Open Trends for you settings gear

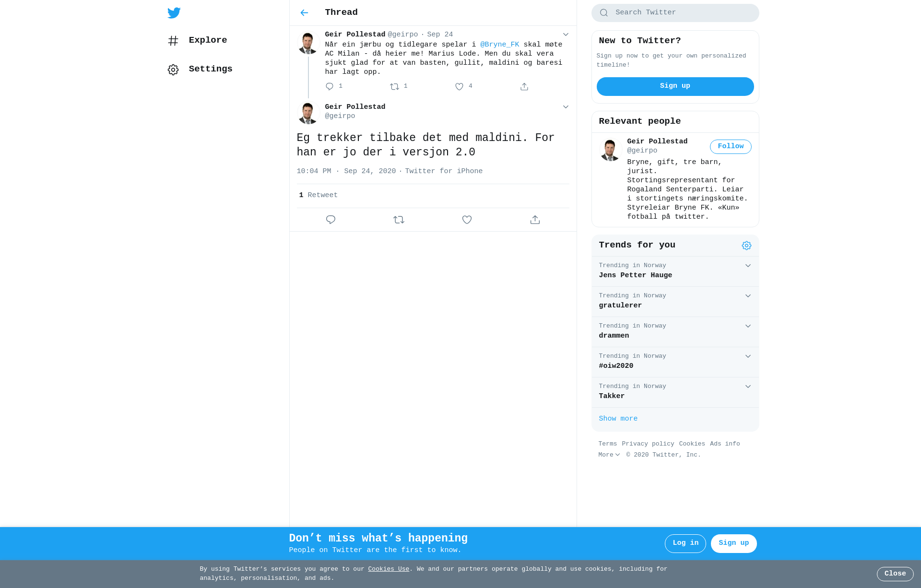tap(746, 246)
